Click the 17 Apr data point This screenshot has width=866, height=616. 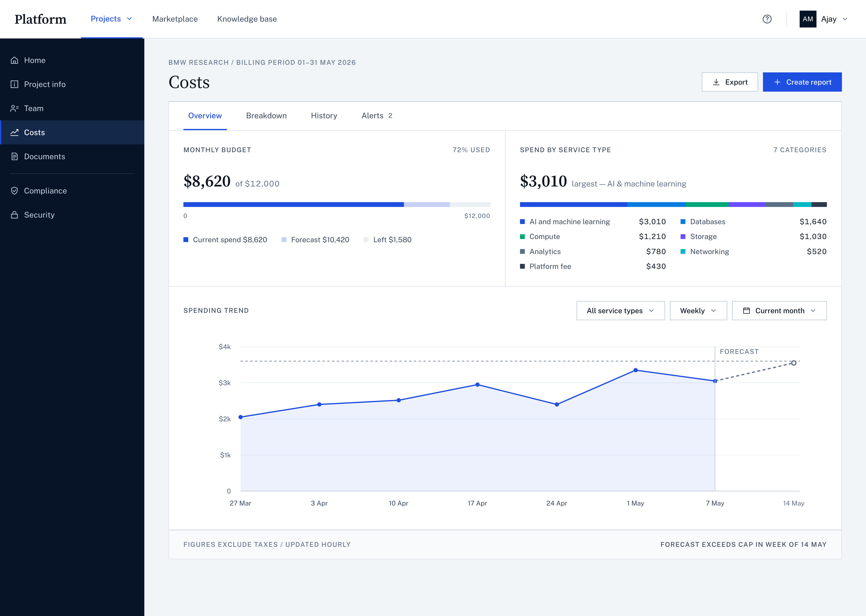coord(478,385)
